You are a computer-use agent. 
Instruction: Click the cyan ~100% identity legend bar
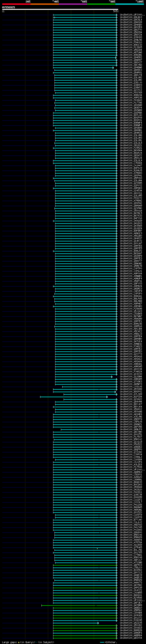coord(130,4)
